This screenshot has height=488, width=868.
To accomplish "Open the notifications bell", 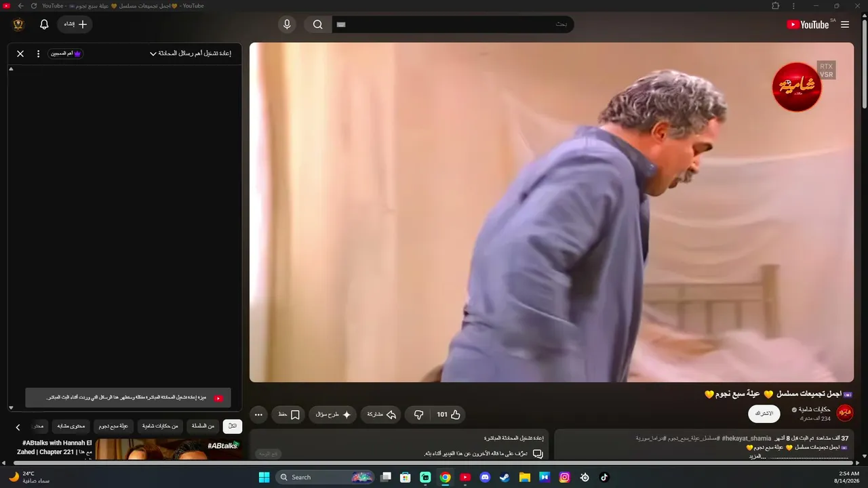I will (44, 24).
